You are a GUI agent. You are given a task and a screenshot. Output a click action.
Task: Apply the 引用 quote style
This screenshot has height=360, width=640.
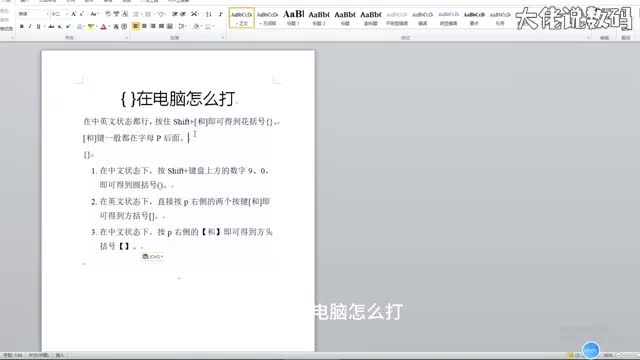500,18
